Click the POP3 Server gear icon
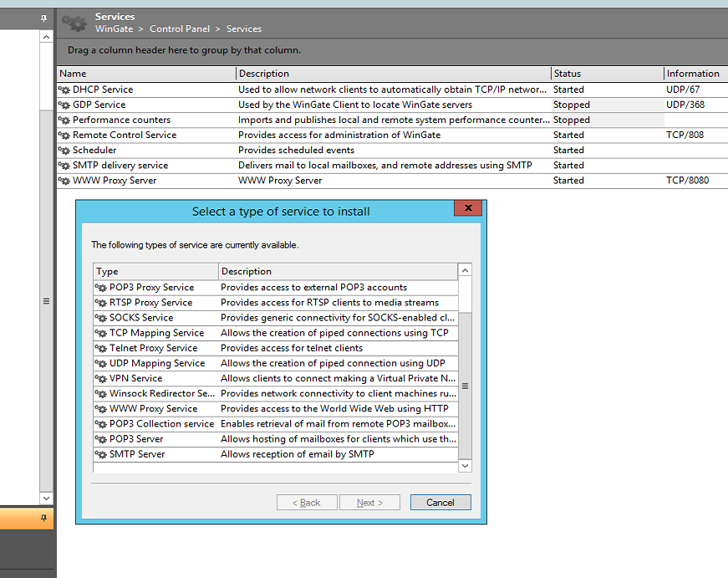 pos(101,439)
